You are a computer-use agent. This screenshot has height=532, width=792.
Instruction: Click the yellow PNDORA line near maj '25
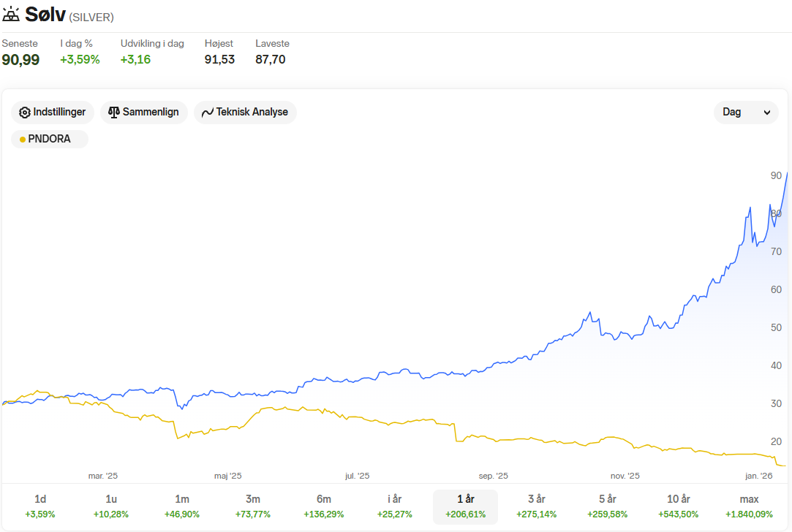(227, 429)
